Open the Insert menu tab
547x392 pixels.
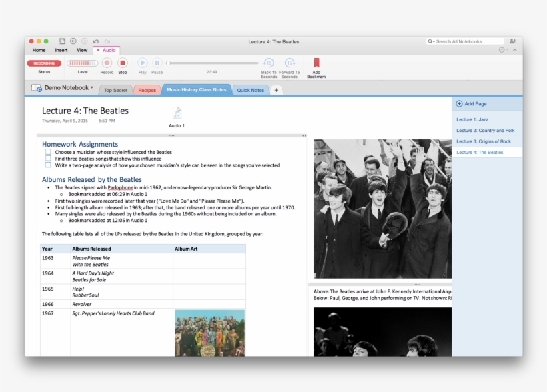(x=61, y=49)
